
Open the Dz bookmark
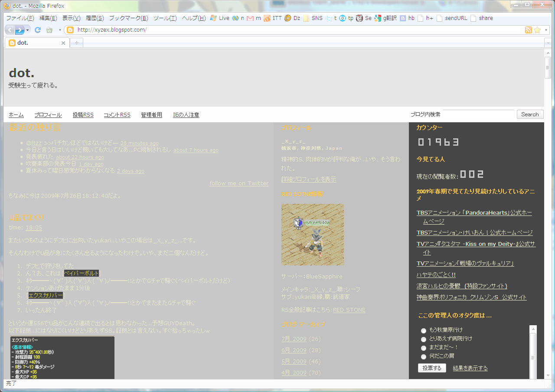(292, 18)
